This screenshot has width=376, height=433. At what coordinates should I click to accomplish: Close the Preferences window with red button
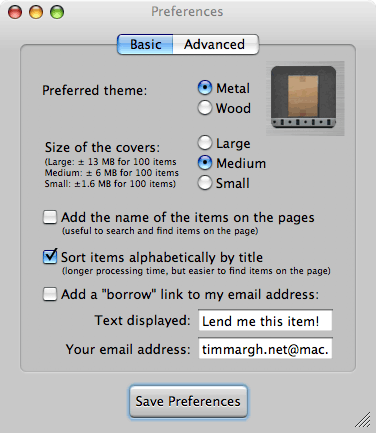pyautogui.click(x=15, y=12)
